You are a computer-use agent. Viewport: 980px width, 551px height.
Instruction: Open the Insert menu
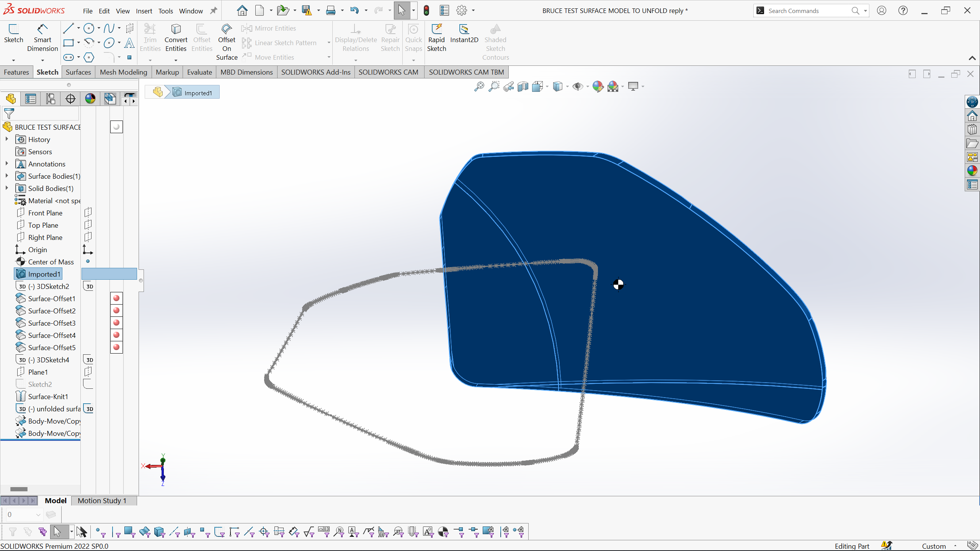click(144, 11)
